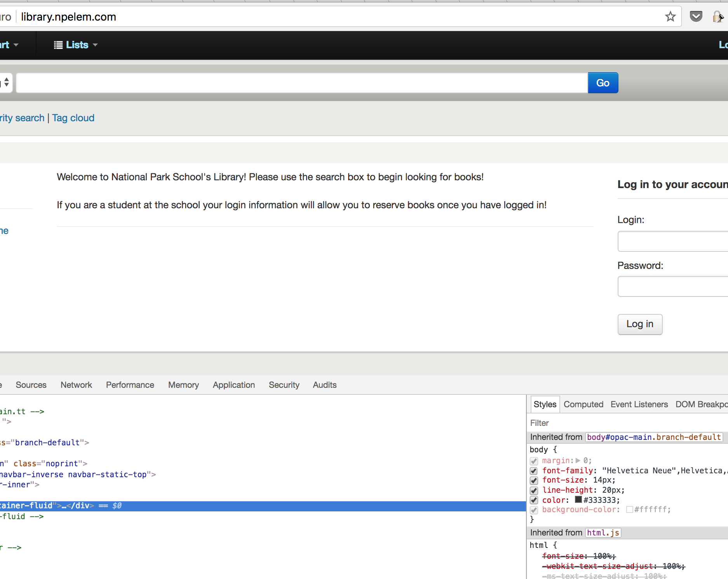
Task: Open the #333333 color swatch picker
Action: (578, 500)
